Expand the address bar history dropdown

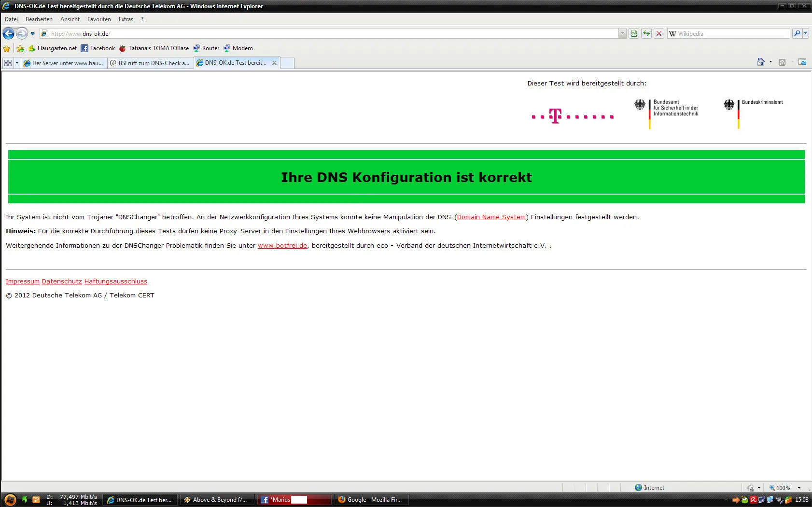[x=622, y=33]
